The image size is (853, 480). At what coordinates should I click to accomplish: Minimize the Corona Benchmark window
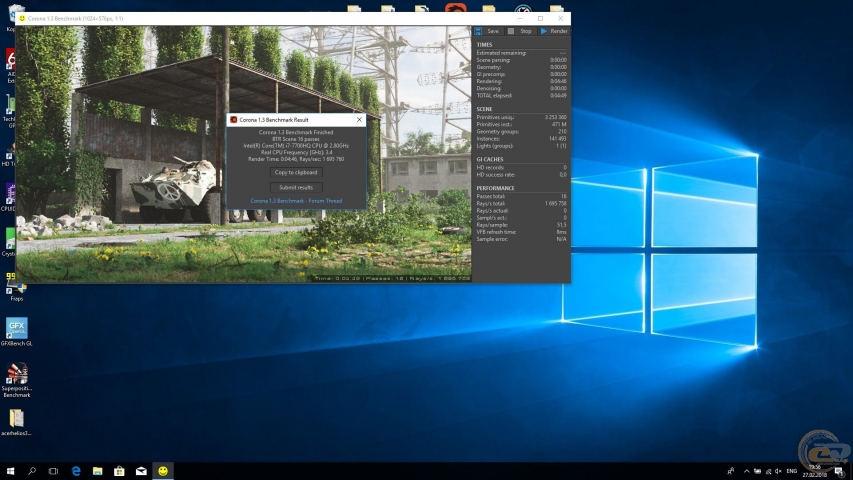tap(520, 19)
